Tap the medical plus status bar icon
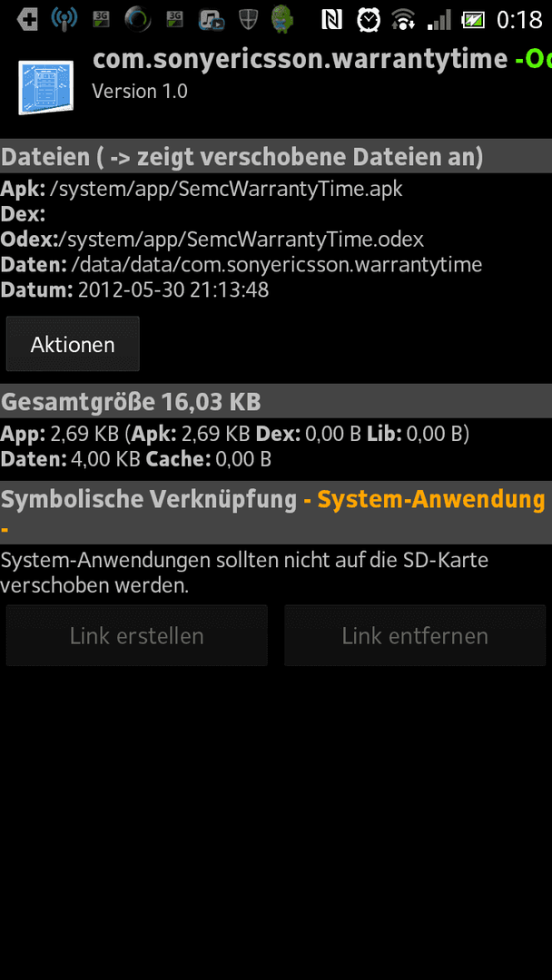 27,20
